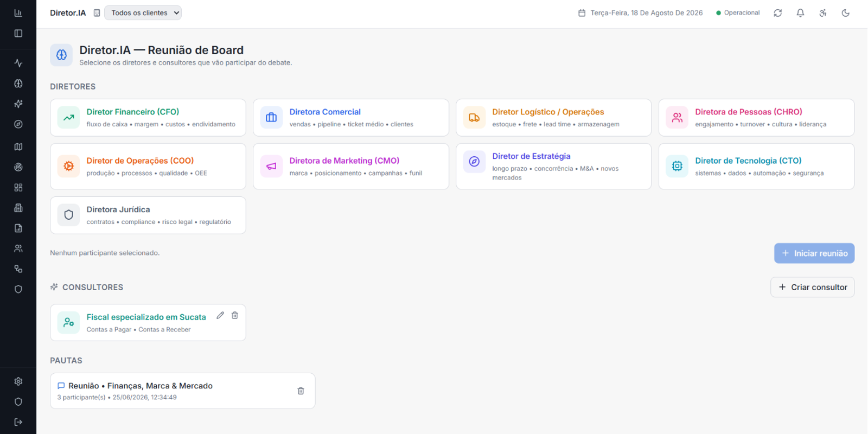Image resolution: width=868 pixels, height=434 pixels.
Task: Select Diretor Financeiro (CFO) as a participant
Action: [x=148, y=118]
